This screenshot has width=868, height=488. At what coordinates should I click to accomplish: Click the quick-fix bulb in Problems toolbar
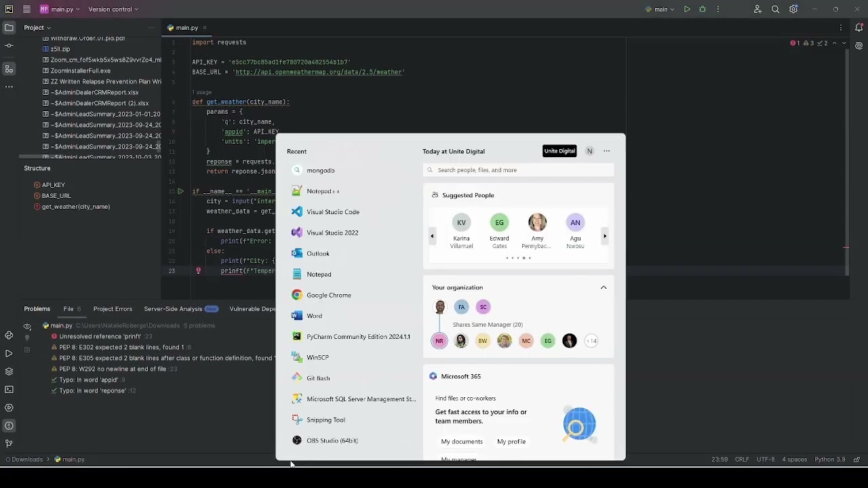pyautogui.click(x=27, y=338)
